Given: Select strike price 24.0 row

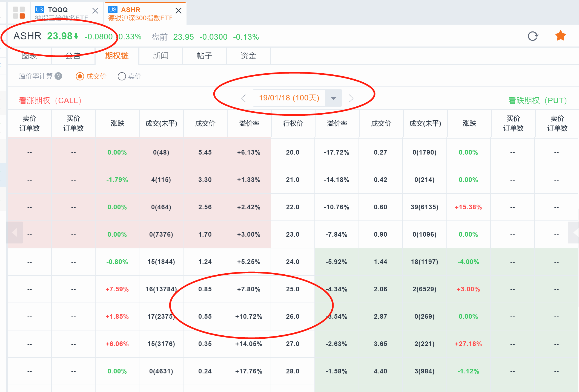Looking at the screenshot, I should (x=293, y=262).
